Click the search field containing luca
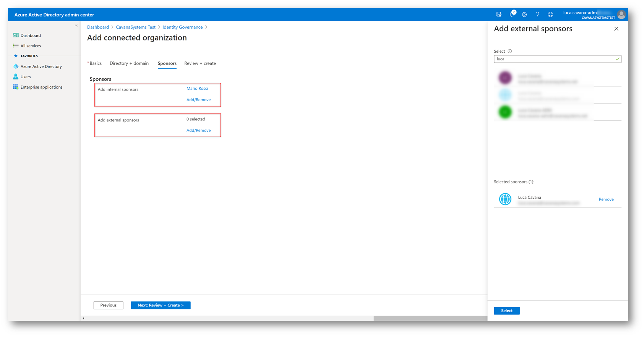The image size is (644, 337). click(557, 59)
